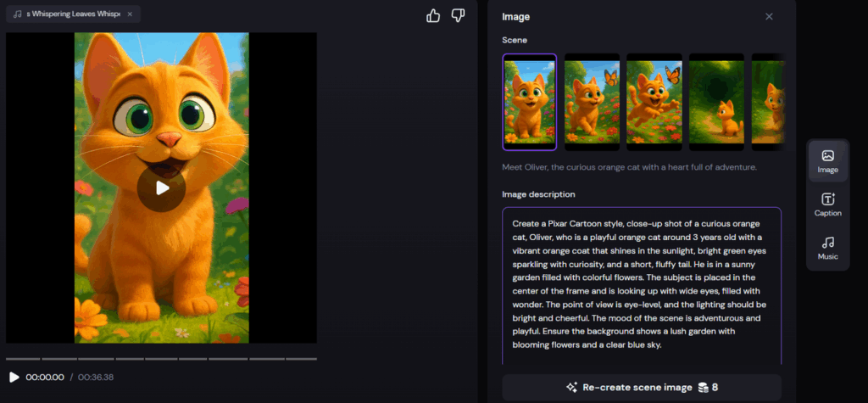This screenshot has height=403, width=868.
Task: Select the fourth scene thumbnail with green tunnel
Action: (716, 102)
